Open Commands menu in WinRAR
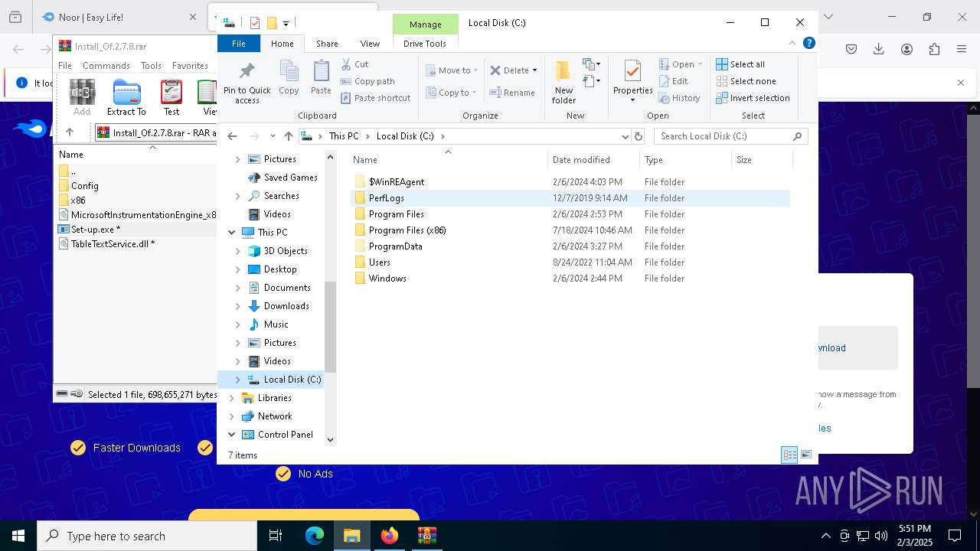 tap(106, 66)
